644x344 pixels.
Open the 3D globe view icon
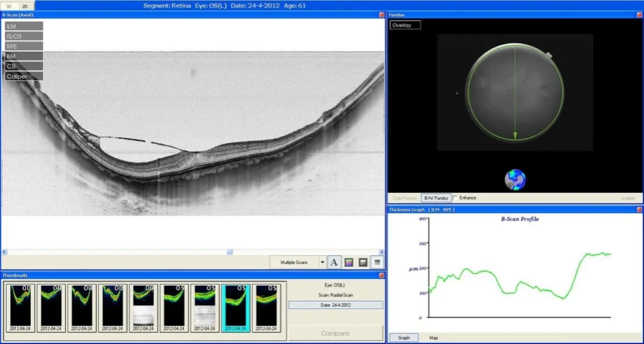(515, 180)
